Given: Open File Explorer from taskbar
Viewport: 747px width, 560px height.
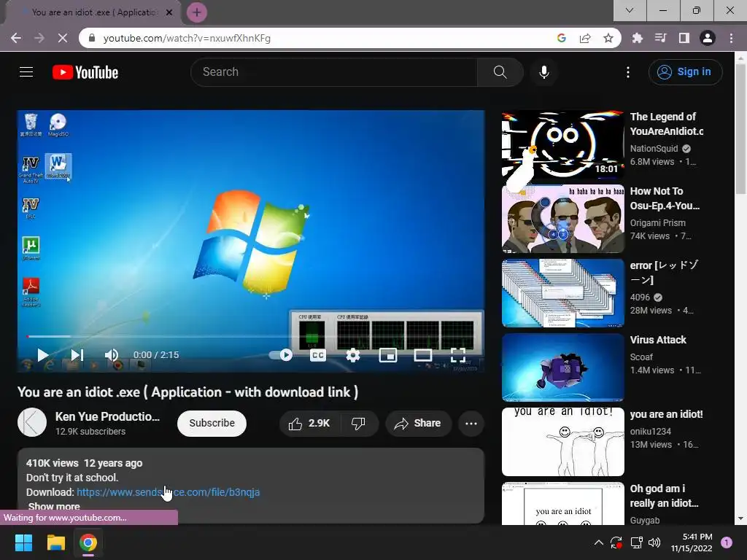Looking at the screenshot, I should [x=55, y=542].
